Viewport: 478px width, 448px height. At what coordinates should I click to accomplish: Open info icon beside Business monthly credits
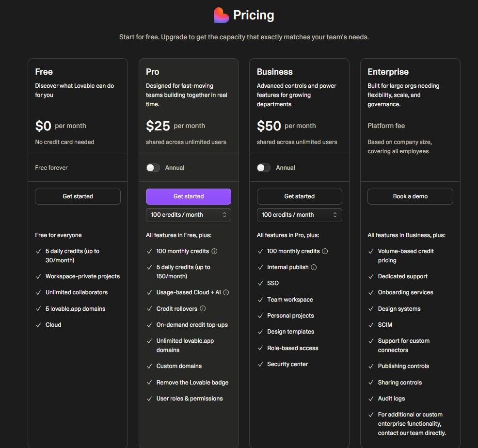tap(325, 251)
